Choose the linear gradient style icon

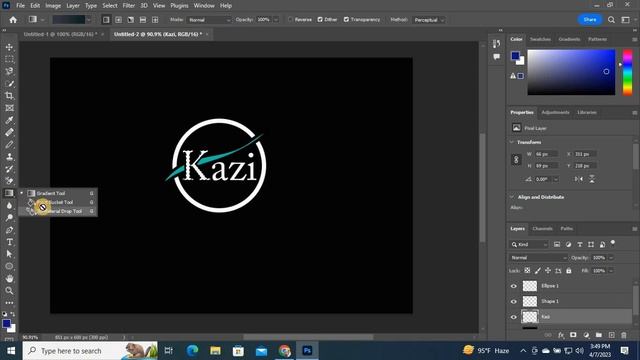pyautogui.click(x=106, y=20)
